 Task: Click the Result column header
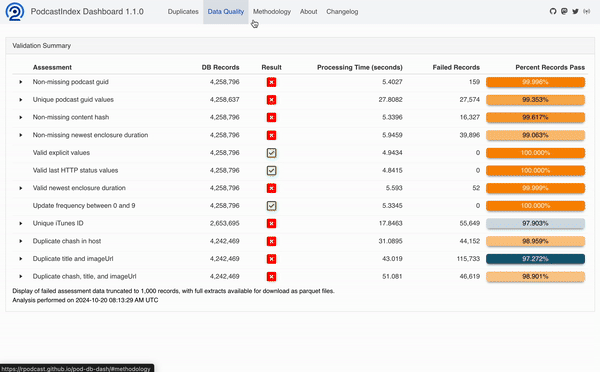[271, 67]
